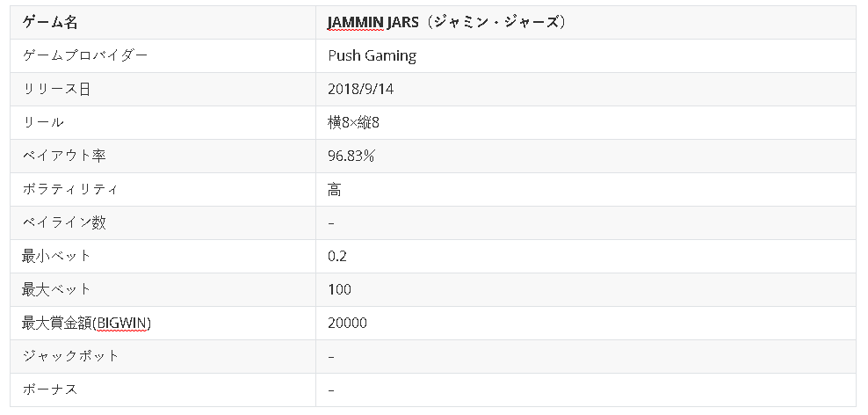
Task: Select the JAMMIN JARS title cell
Action: pyautogui.click(x=586, y=22)
